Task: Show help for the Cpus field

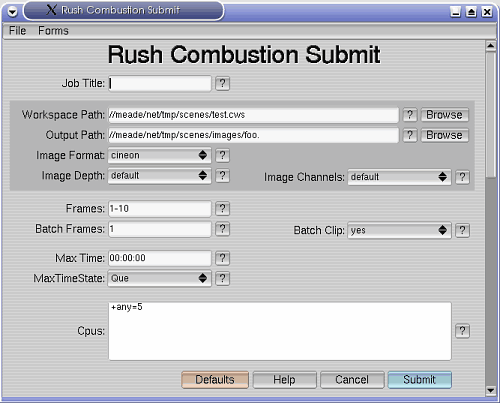Action: [x=462, y=331]
